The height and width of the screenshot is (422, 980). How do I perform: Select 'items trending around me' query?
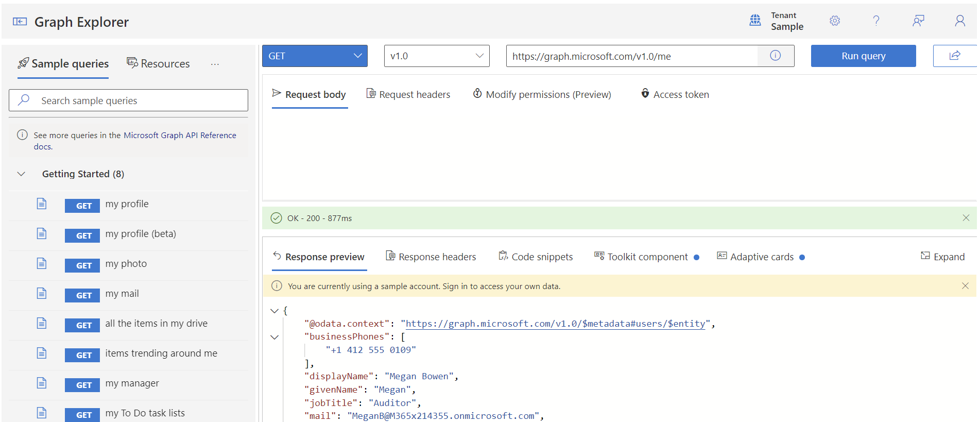128,355
